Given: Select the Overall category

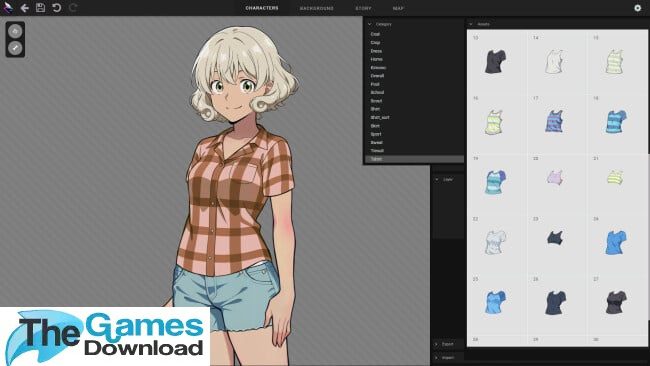Looking at the screenshot, I should 377,76.
